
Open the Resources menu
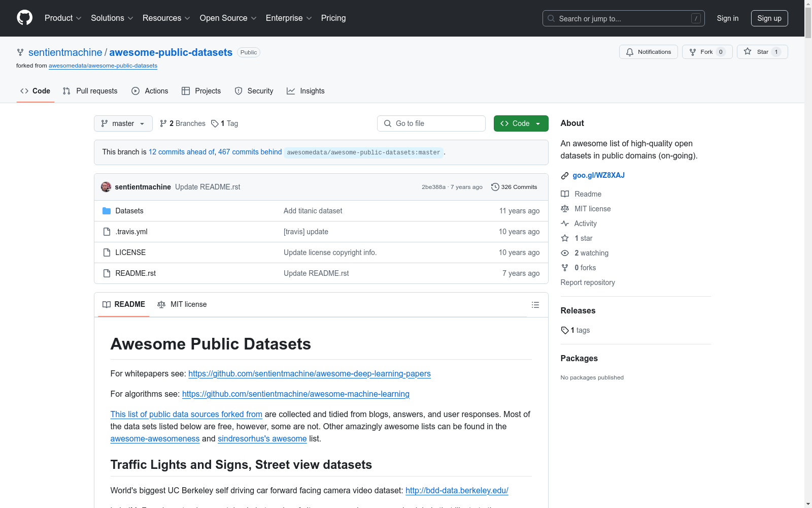point(166,18)
